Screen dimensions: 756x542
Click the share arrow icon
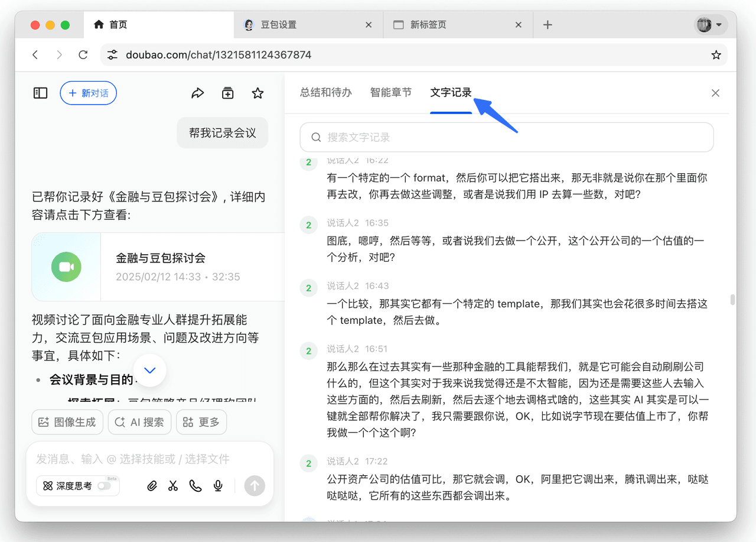pyautogui.click(x=198, y=93)
